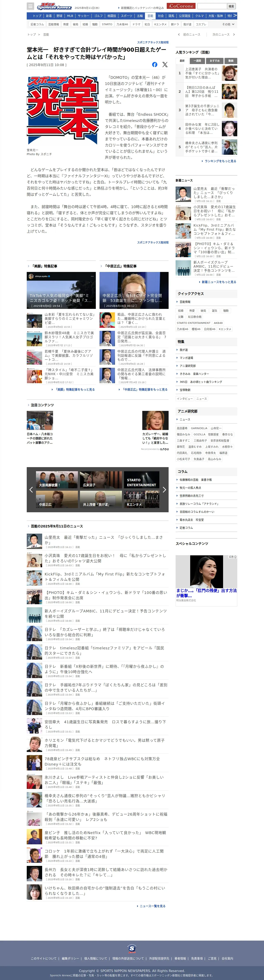Select the 野球 navigation tab

coord(59,16)
